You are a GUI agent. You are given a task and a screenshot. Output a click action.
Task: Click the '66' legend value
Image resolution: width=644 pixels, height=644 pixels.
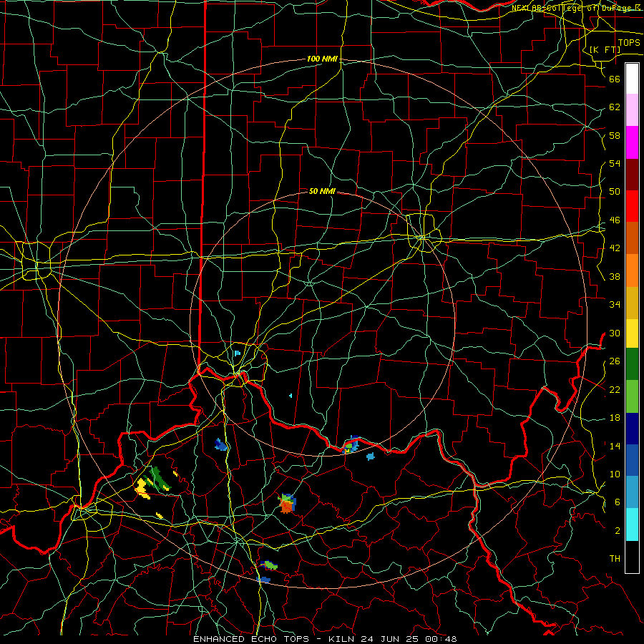[x=615, y=79]
